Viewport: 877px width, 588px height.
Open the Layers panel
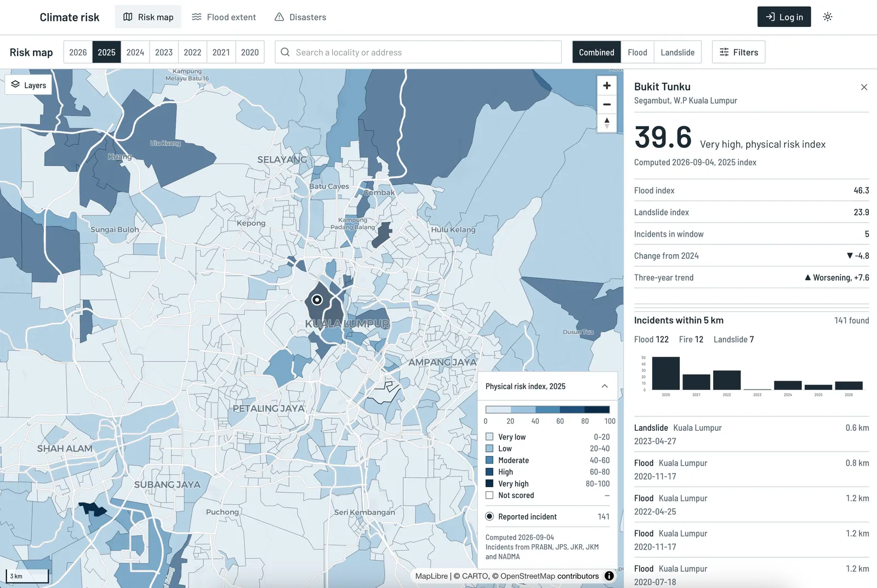(x=29, y=85)
